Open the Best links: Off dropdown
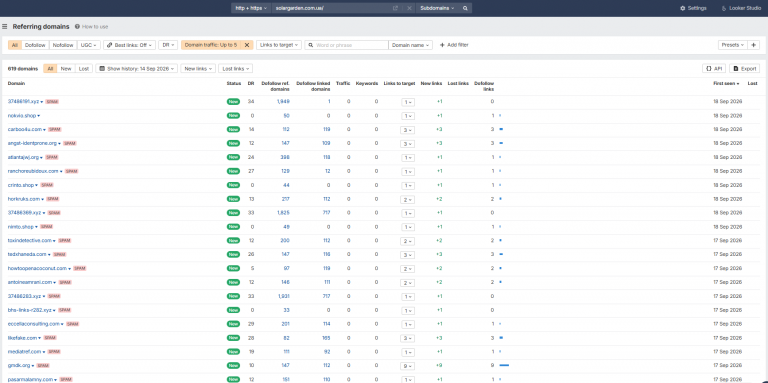The width and height of the screenshot is (768, 383). click(x=129, y=45)
